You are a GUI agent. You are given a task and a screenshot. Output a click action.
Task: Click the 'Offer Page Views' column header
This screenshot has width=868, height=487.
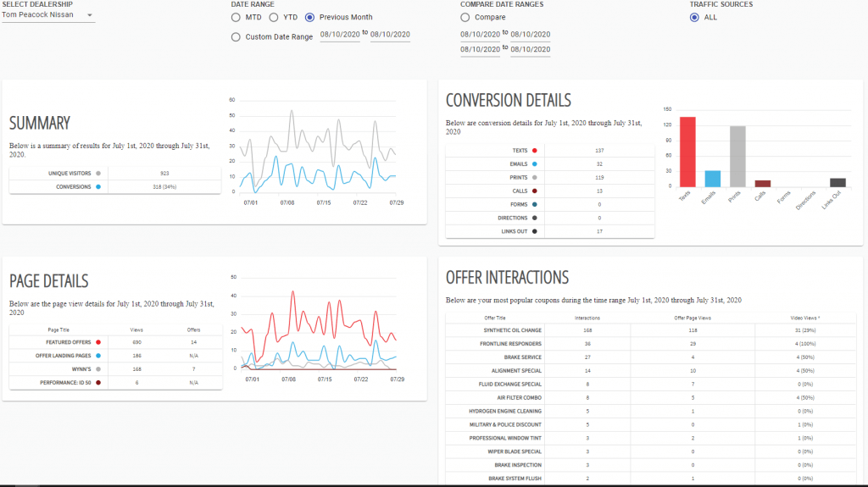[x=693, y=318]
